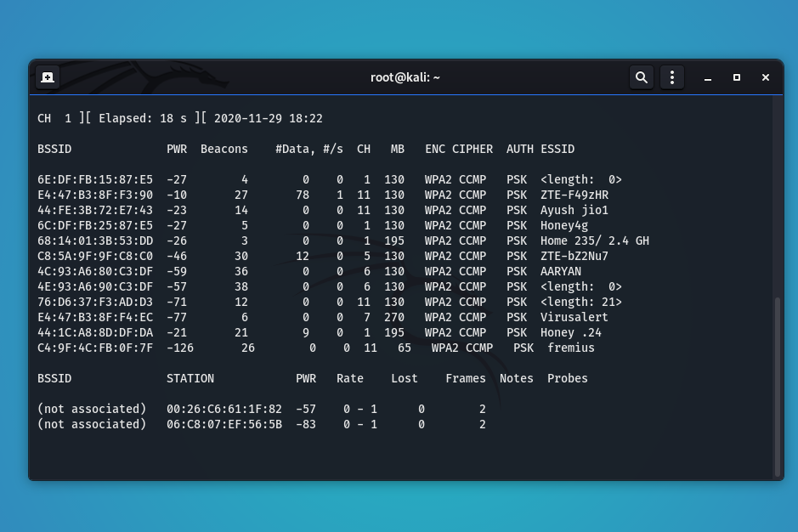Click the <length: 21> ESSID entry

click(581, 302)
